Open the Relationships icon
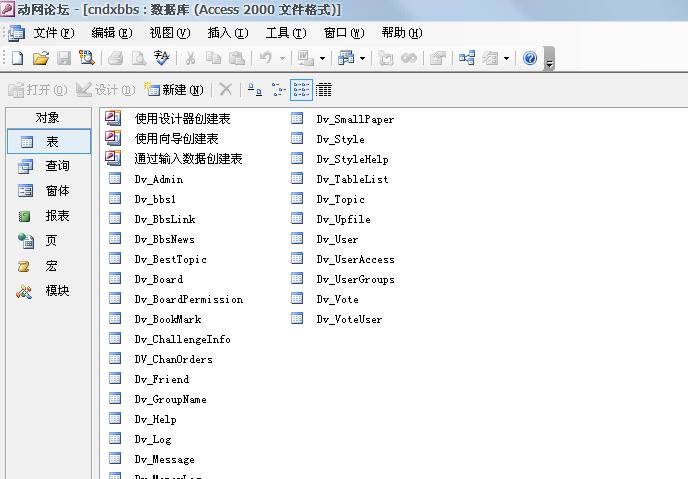The width and height of the screenshot is (688, 479). point(466,58)
